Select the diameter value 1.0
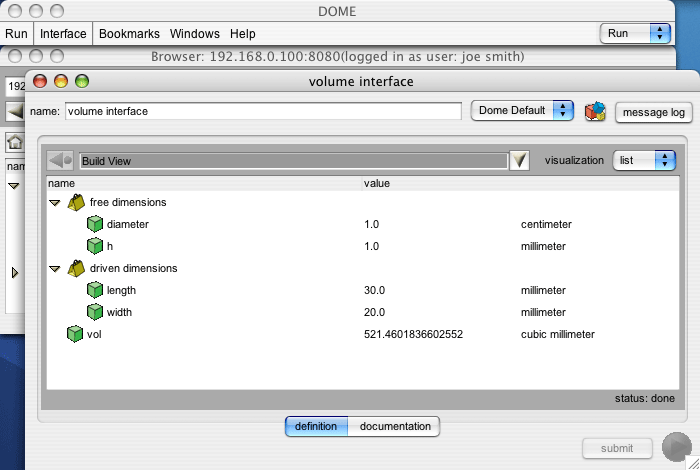 click(x=371, y=224)
